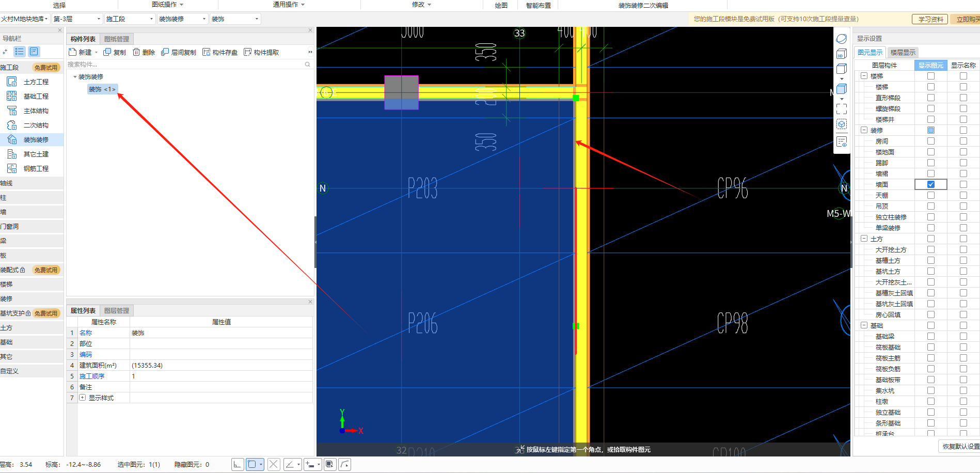This screenshot has height=473, width=980.
Task: Click the dashed cube region view icon
Action: [842, 124]
